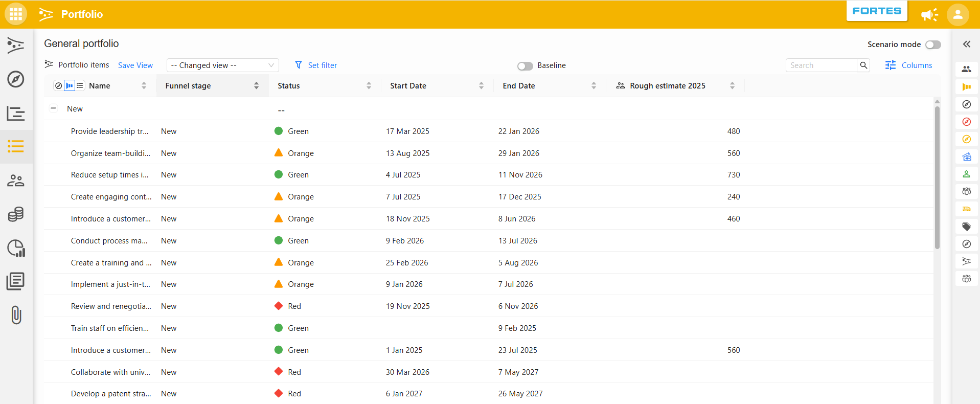
Task: Open the Gantt planning icon in left sidebar
Action: point(16,113)
